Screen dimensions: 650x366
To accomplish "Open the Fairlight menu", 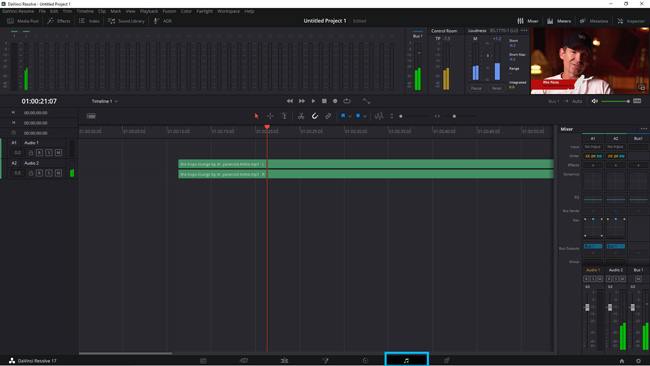I will click(x=204, y=11).
